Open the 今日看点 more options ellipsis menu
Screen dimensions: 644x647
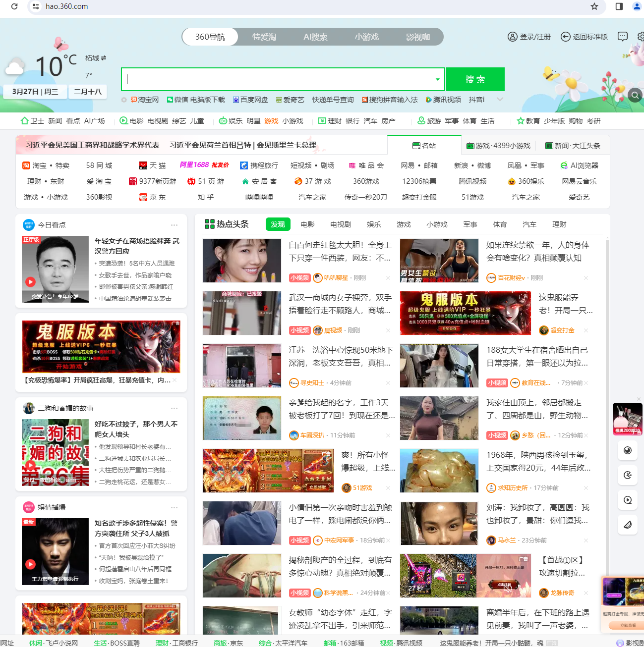point(174,224)
